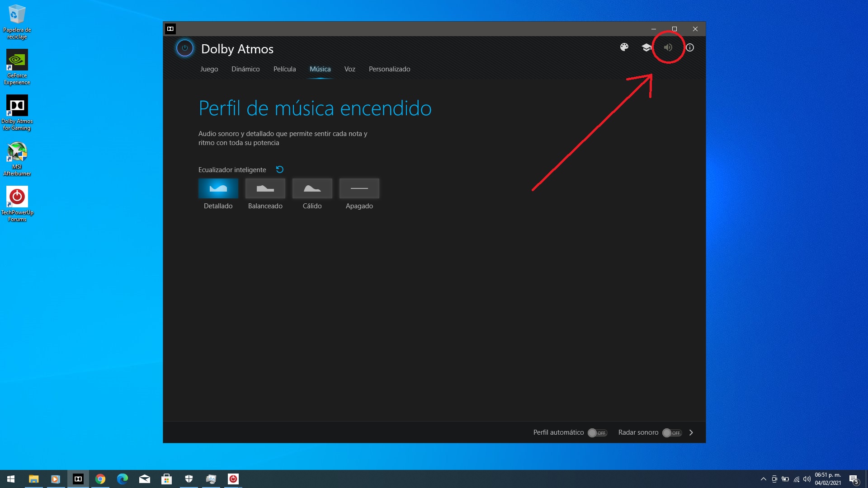The height and width of the screenshot is (488, 868).
Task: Expand Radar sonoro options chevron
Action: click(691, 432)
